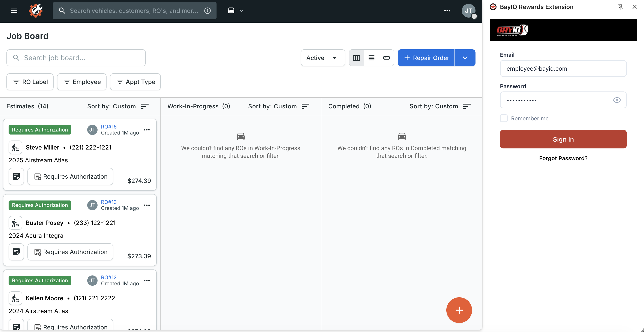This screenshot has height=332, width=644.
Task: Click the JT avatar on RO#16 card
Action: click(x=92, y=130)
